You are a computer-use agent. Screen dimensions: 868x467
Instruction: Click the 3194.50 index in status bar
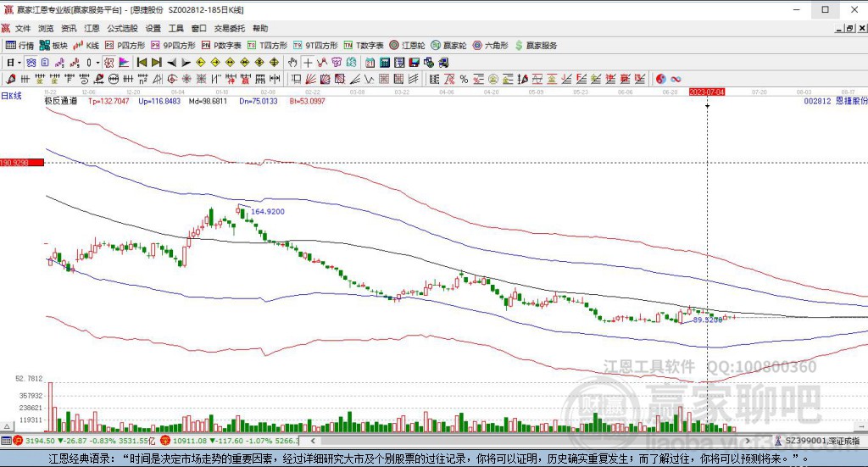point(40,441)
